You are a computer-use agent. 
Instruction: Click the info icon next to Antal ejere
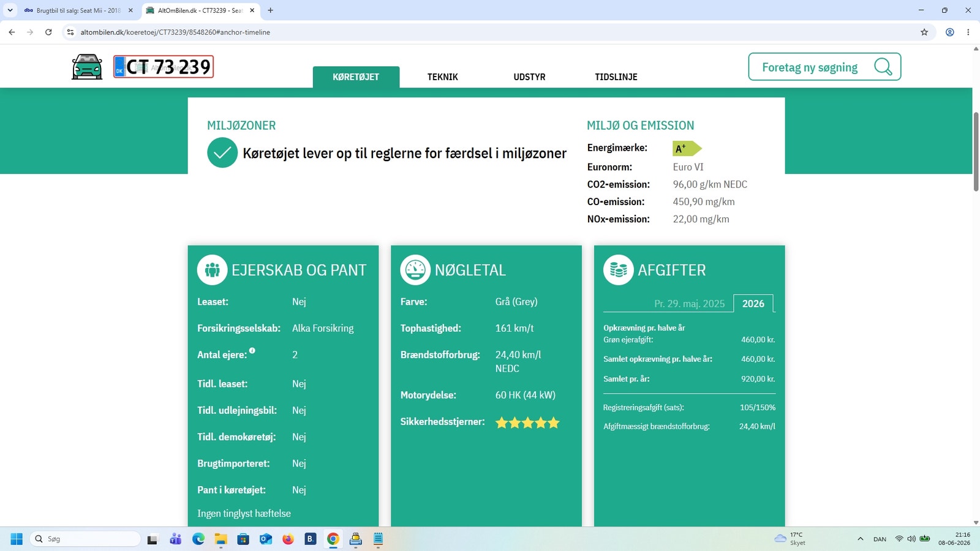(x=252, y=351)
